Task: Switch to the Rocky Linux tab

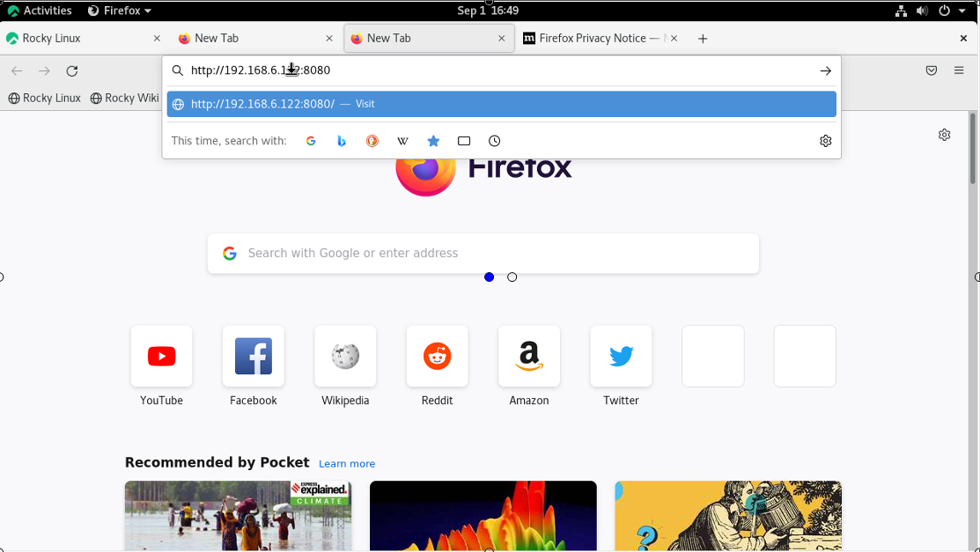Action: (x=85, y=39)
